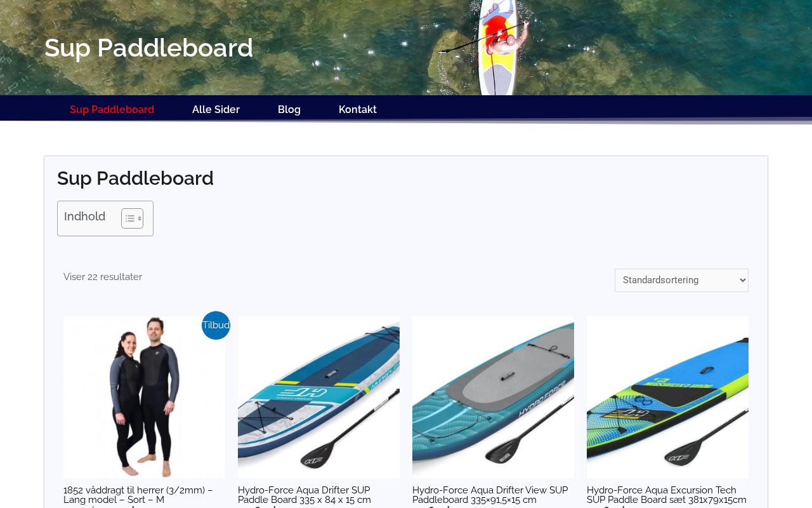This screenshot has height=508, width=812.
Task: Open the Aqua Drifter paddle board image
Action: click(x=318, y=397)
